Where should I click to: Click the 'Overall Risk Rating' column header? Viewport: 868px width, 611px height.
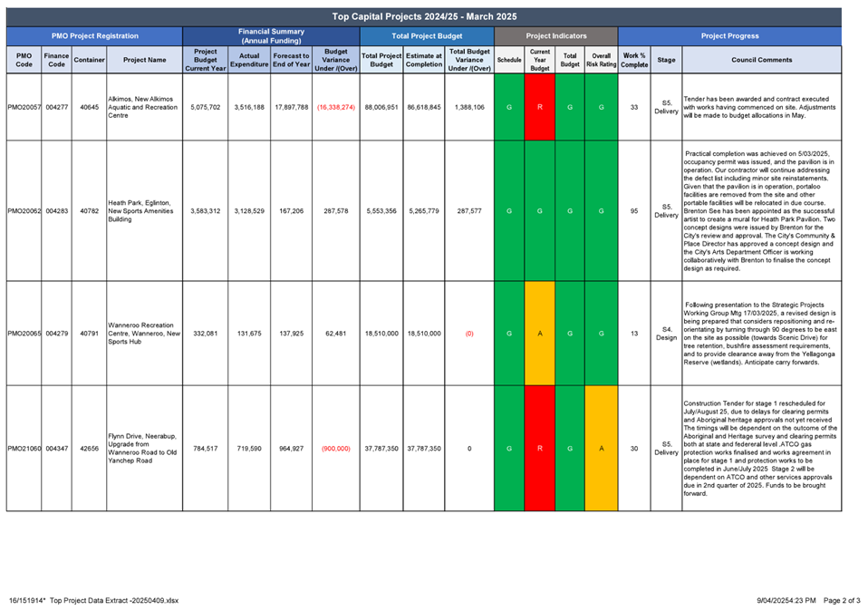[x=602, y=60]
